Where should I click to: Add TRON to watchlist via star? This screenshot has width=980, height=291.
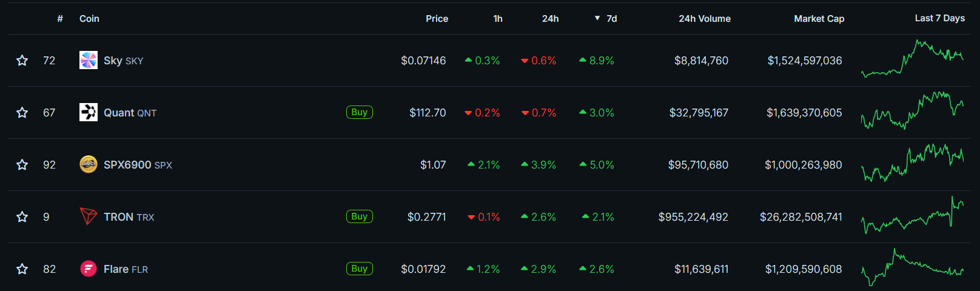[22, 216]
